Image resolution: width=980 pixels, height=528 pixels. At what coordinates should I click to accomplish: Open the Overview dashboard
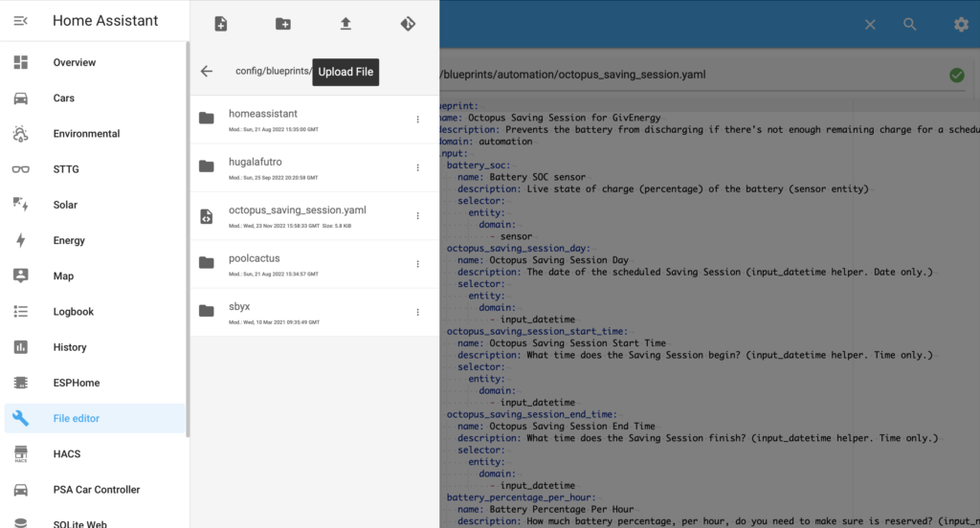coord(94,62)
